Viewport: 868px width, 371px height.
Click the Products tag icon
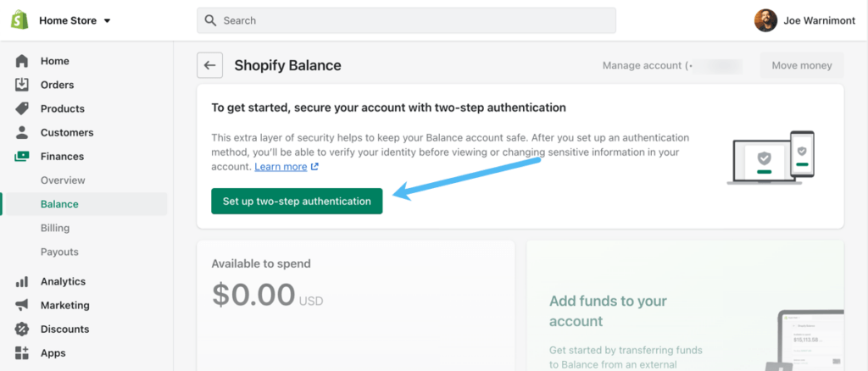point(22,108)
